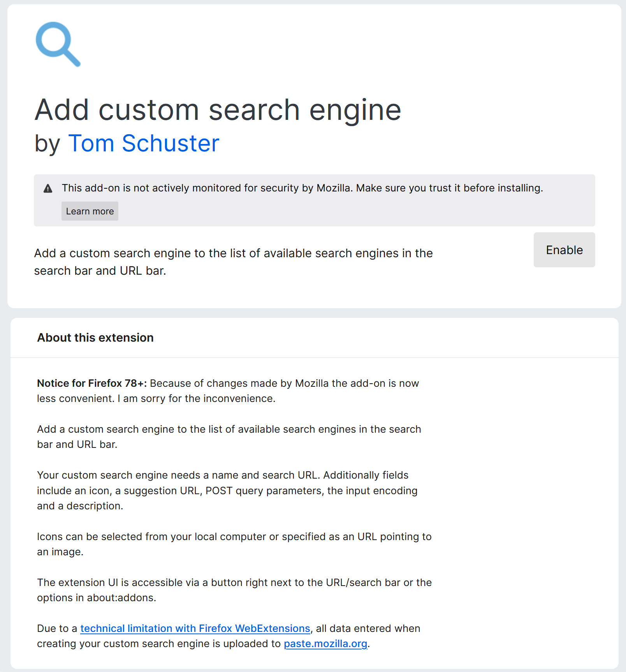This screenshot has width=626, height=672.
Task: Visit the paste.mozilla.org link
Action: click(325, 644)
